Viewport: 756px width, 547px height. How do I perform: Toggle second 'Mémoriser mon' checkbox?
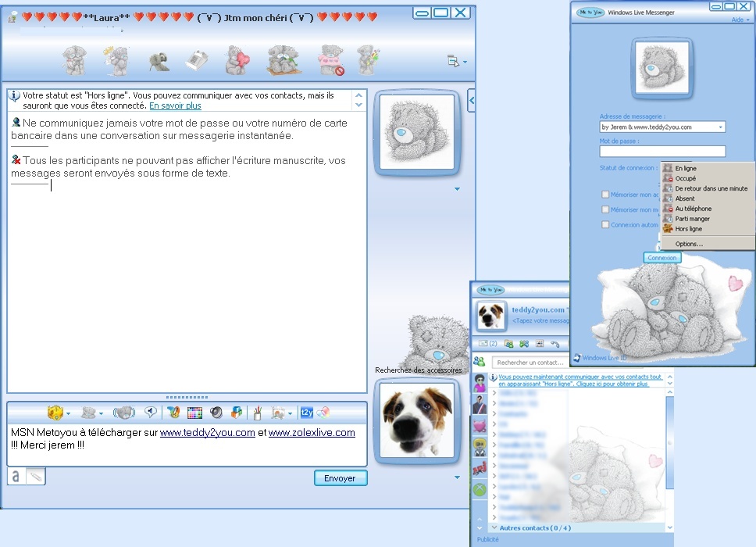(605, 209)
